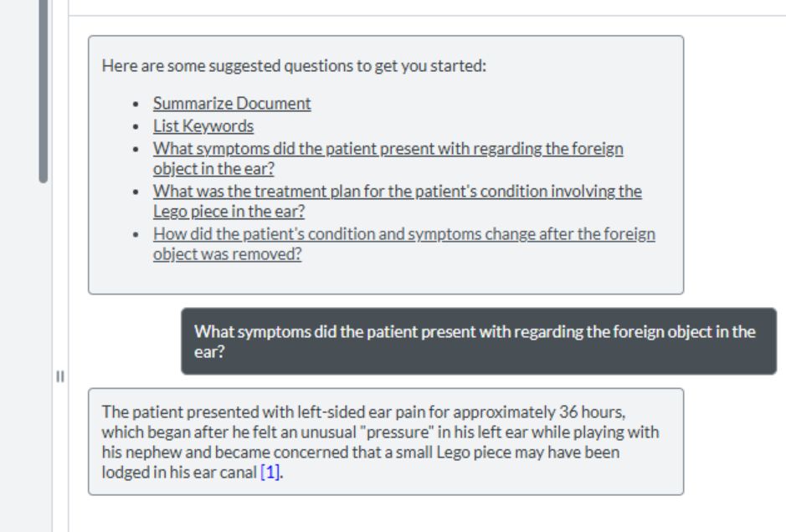Ask about treatment plan for the Lego piece
Viewport: 786px width, 532px height.
coord(397,201)
